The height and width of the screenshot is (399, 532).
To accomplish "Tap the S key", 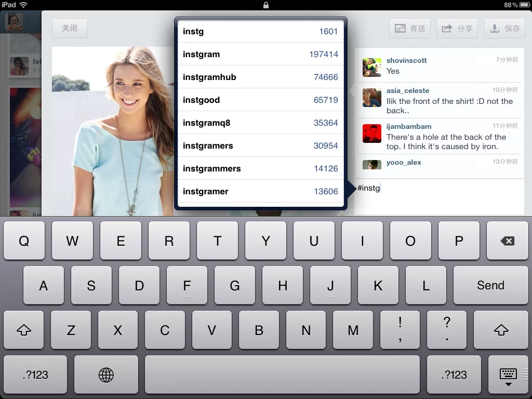I will click(91, 285).
